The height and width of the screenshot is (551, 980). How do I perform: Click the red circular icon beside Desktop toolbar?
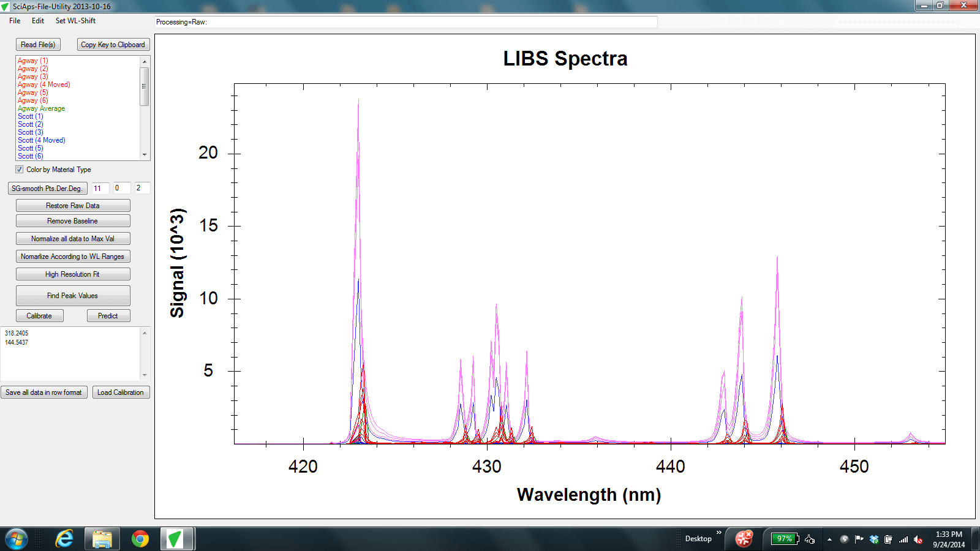coord(744,539)
